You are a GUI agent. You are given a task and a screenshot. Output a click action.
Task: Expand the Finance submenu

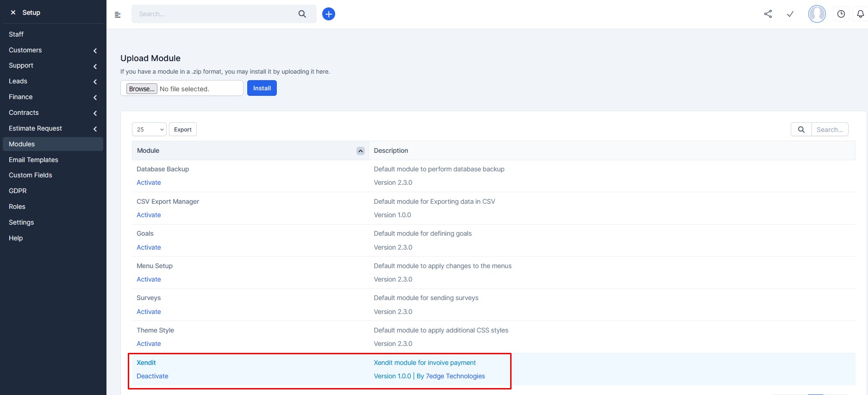click(95, 97)
